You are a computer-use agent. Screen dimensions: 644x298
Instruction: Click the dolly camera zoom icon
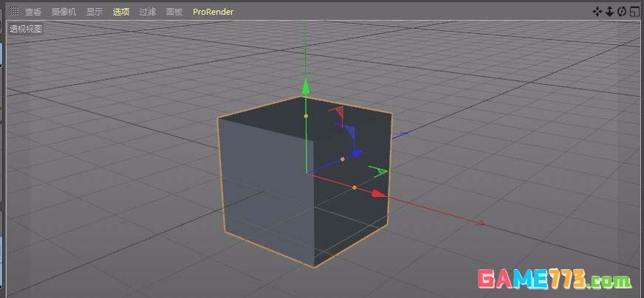tap(609, 11)
